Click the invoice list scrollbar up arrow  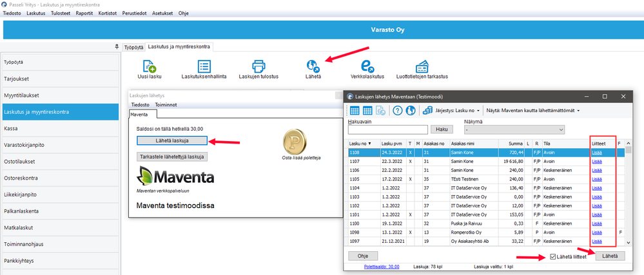tap(629, 143)
